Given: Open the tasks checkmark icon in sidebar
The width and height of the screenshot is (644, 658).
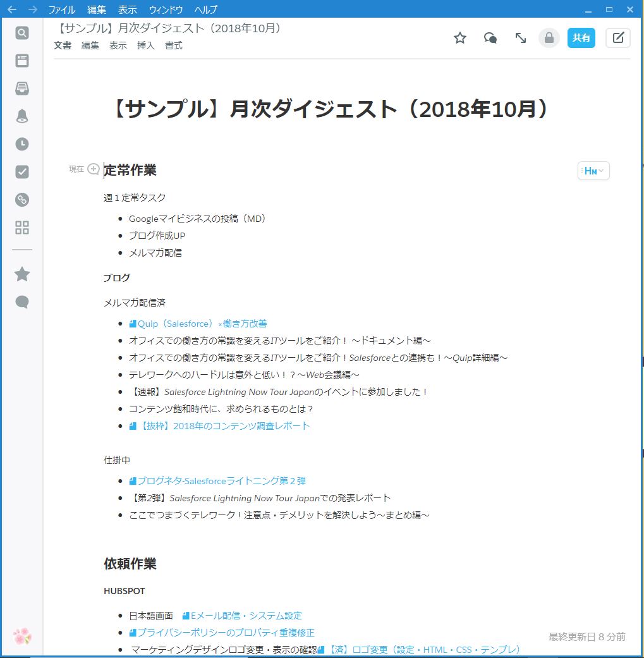Looking at the screenshot, I should [x=22, y=172].
